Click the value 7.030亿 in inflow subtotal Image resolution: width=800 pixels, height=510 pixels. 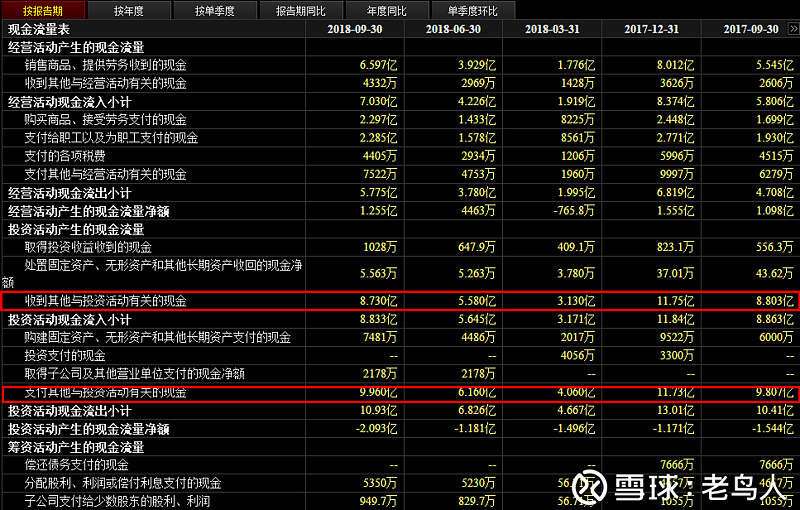coord(378,101)
